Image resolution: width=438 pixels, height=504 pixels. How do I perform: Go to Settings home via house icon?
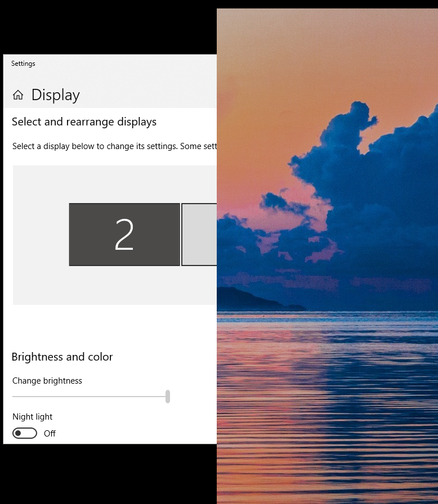(x=18, y=95)
